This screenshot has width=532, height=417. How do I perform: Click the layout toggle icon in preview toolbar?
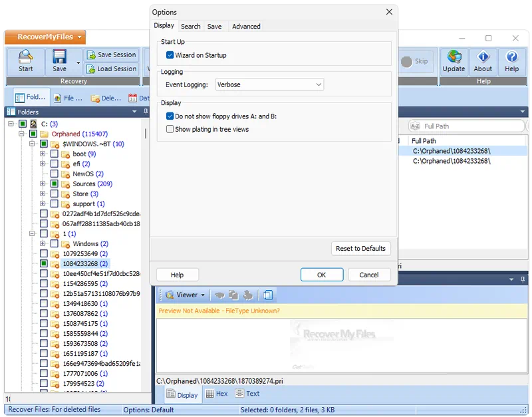pyautogui.click(x=268, y=295)
